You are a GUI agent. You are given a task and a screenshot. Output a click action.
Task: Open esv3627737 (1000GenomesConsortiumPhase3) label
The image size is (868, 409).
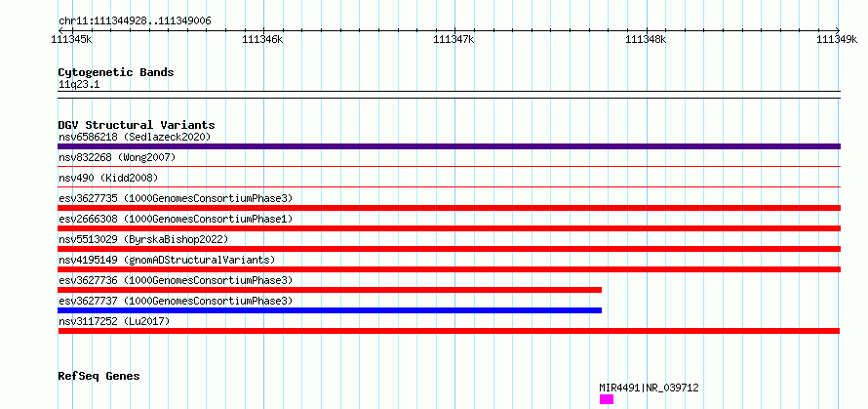[175, 301]
